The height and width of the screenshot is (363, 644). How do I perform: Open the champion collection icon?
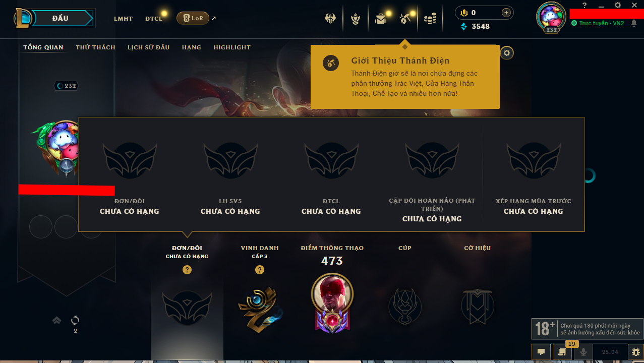(x=356, y=19)
